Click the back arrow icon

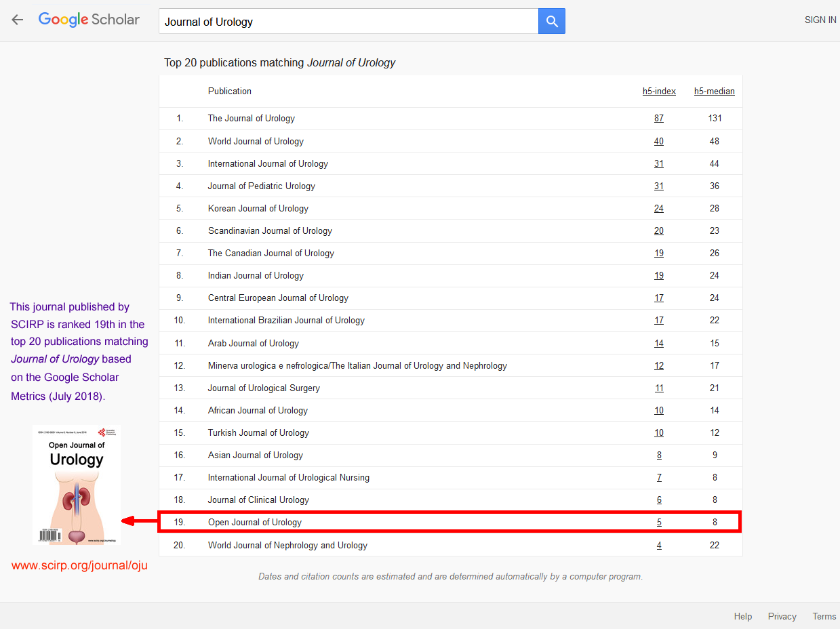coord(18,20)
